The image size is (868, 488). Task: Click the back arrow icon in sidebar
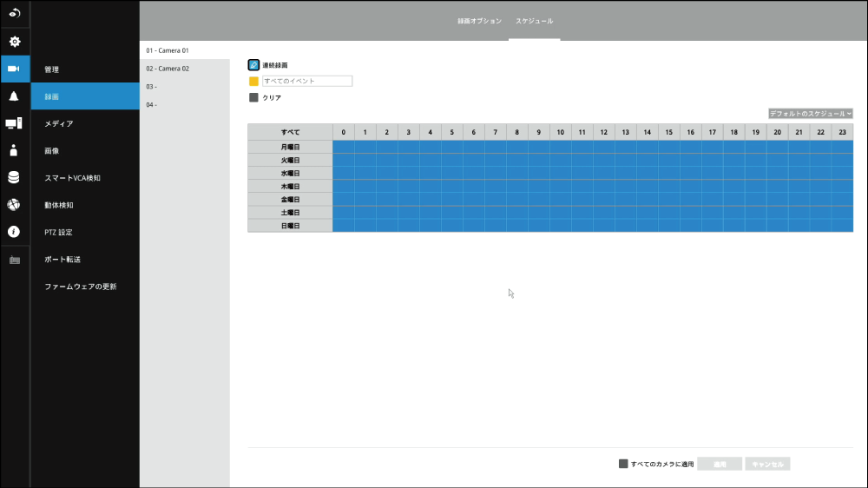pos(14,14)
